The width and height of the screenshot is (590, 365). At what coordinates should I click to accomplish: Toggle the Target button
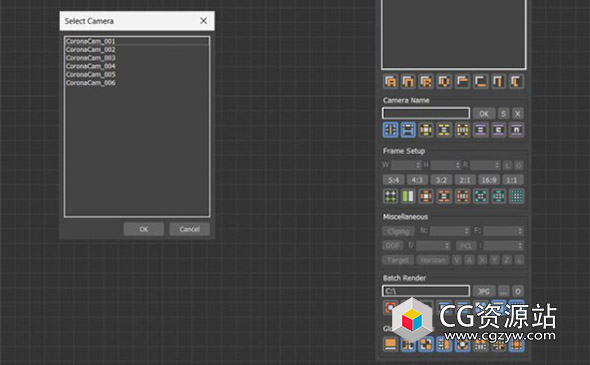[x=398, y=260]
